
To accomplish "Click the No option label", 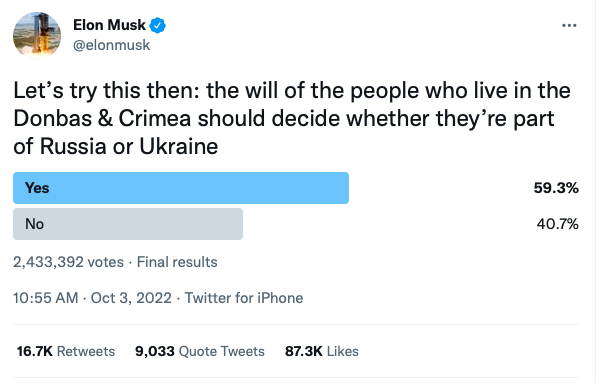I will coord(34,224).
